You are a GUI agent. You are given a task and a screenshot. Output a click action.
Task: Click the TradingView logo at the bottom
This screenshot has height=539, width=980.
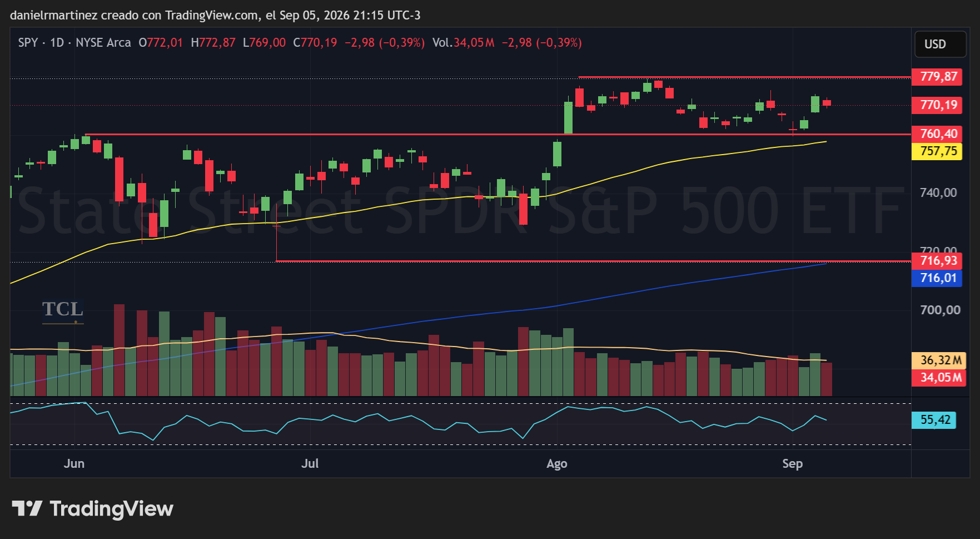click(92, 508)
